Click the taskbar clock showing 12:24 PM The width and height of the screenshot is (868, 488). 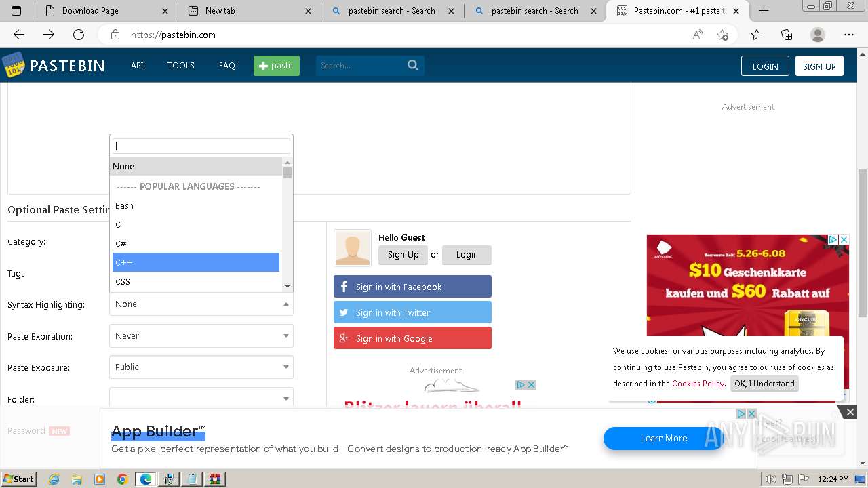(x=833, y=479)
